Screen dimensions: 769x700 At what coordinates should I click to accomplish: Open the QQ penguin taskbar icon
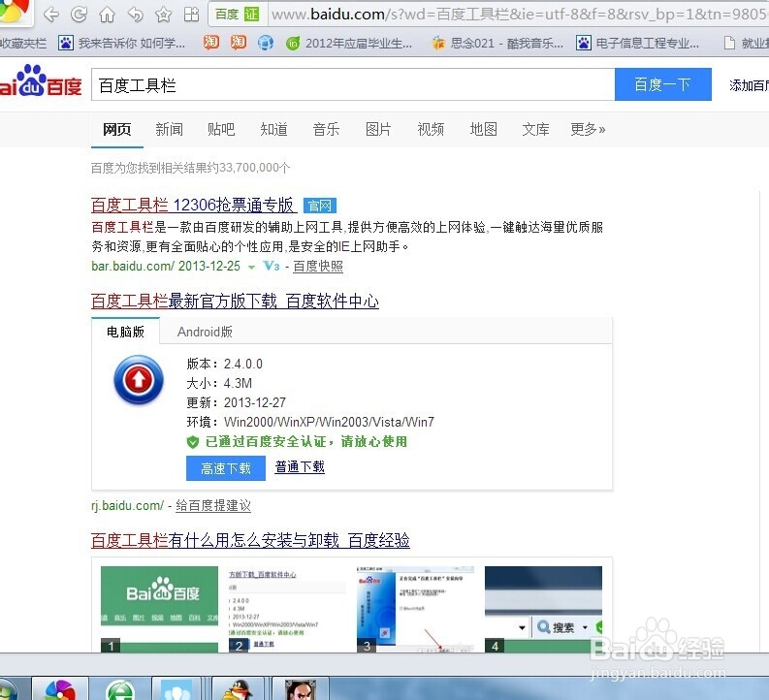238,689
